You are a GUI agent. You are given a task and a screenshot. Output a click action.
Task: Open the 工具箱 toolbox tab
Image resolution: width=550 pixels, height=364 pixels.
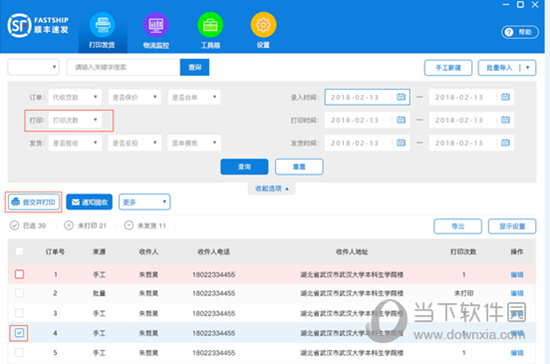210,31
